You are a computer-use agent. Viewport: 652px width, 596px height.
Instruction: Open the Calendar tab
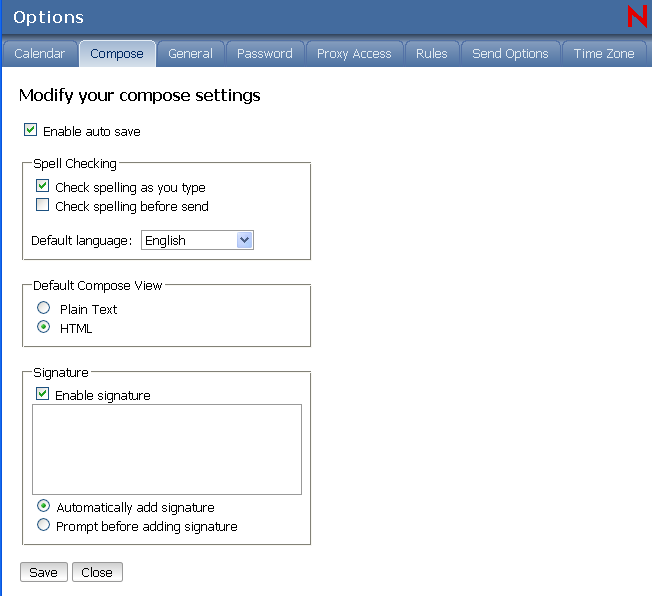(x=40, y=54)
